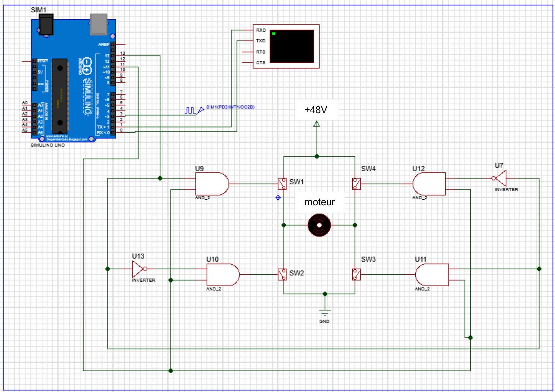
Task: Select the U10 AND gate
Action: [x=223, y=275]
